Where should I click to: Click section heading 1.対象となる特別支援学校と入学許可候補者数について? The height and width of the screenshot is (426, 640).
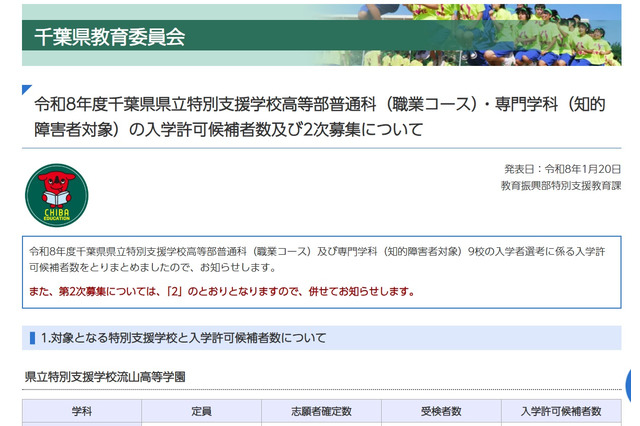pyautogui.click(x=183, y=338)
